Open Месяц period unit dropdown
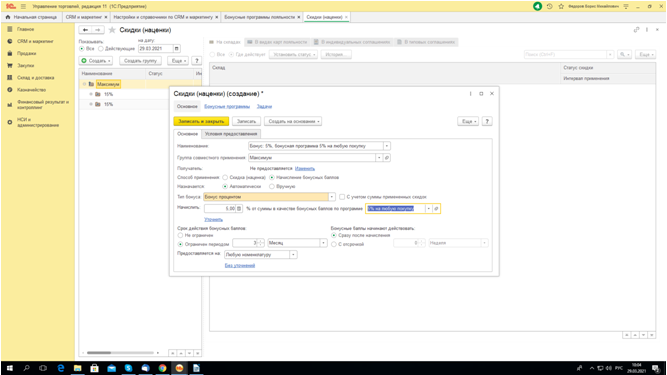This screenshot has width=667, height=375. [323, 243]
